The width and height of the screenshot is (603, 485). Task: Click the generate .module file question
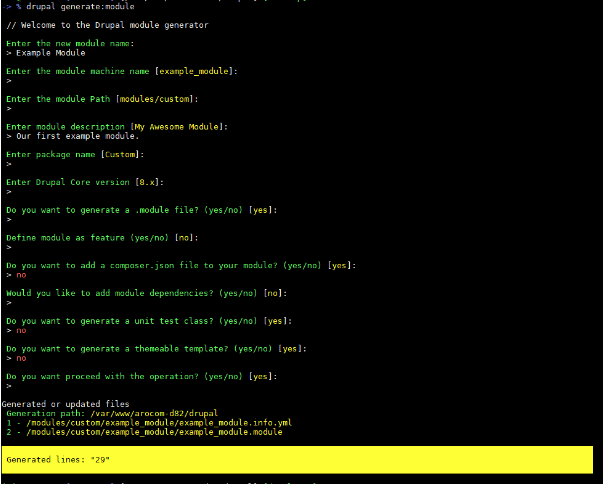point(141,210)
